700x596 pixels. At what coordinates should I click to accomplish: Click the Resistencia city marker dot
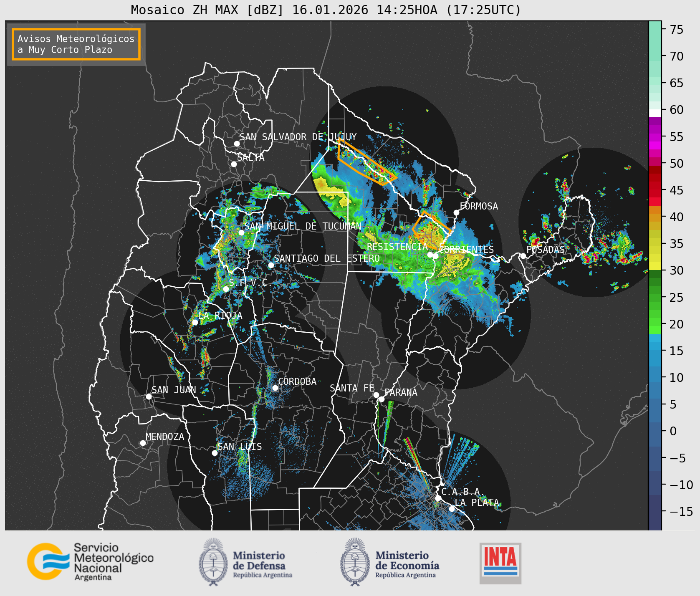[430, 255]
